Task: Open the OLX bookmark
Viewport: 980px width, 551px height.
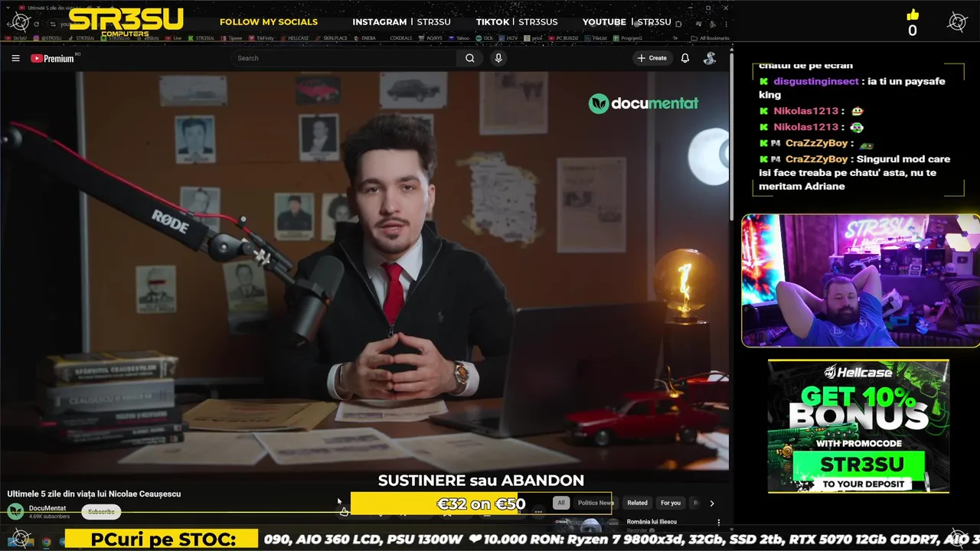Action: 485,37
